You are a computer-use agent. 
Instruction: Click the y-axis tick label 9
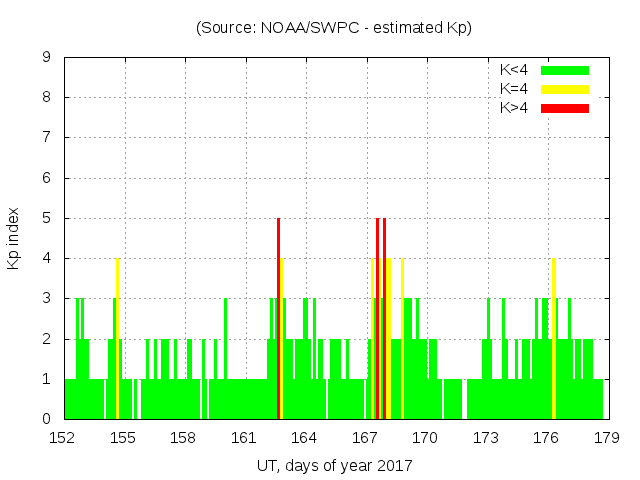(47, 58)
